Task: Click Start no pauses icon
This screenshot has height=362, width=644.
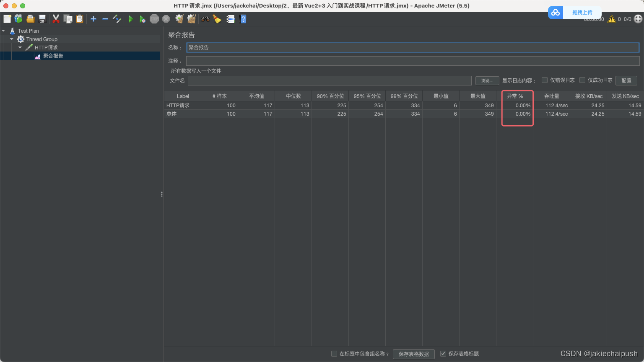Action: point(143,19)
